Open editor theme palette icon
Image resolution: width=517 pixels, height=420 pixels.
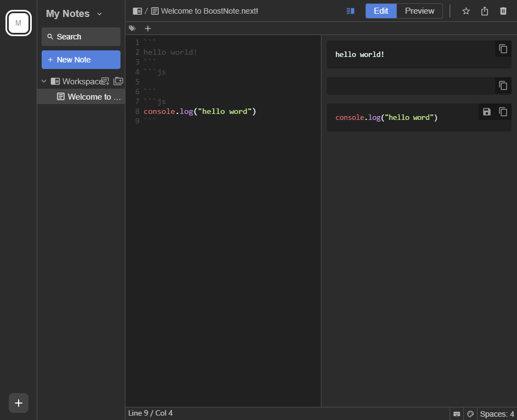click(x=470, y=414)
